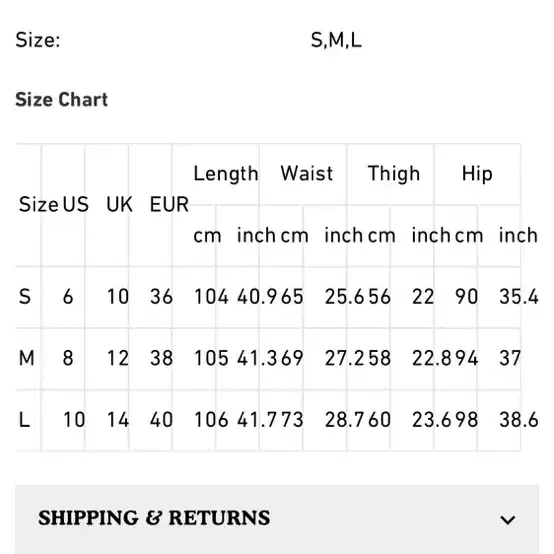Select the S size row label
Image resolution: width=554 pixels, height=554 pixels.
point(25,296)
